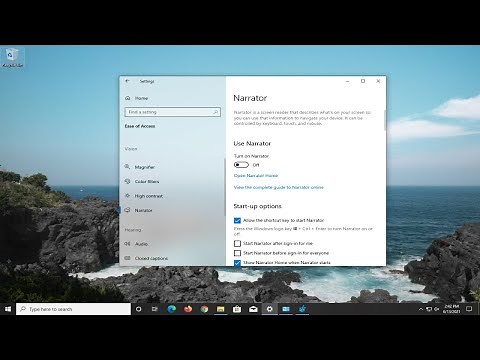480x360 pixels.
Task: Open Microsoft Store from the taskbar
Action: [x=237, y=309]
